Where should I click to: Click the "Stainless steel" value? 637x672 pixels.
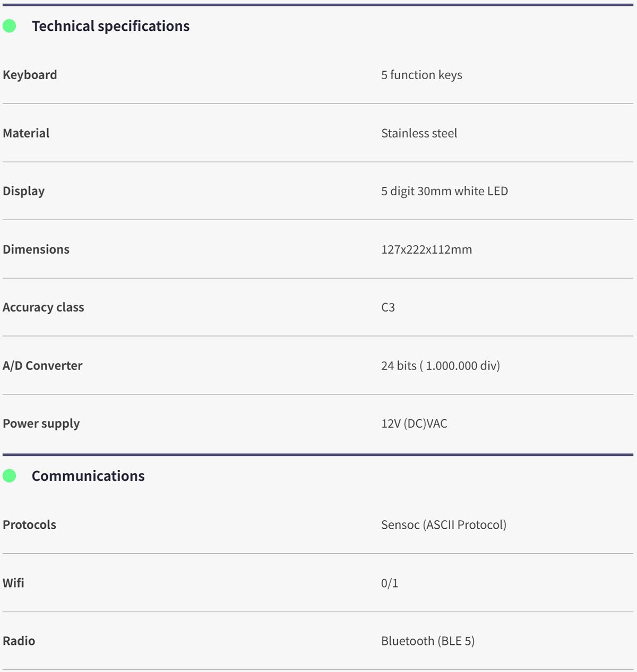pos(419,133)
